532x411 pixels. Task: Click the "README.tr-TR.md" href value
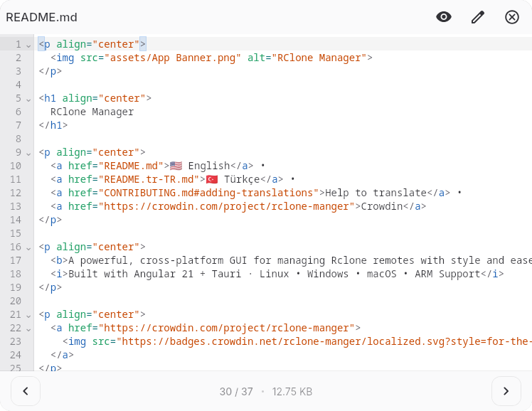tap(149, 179)
